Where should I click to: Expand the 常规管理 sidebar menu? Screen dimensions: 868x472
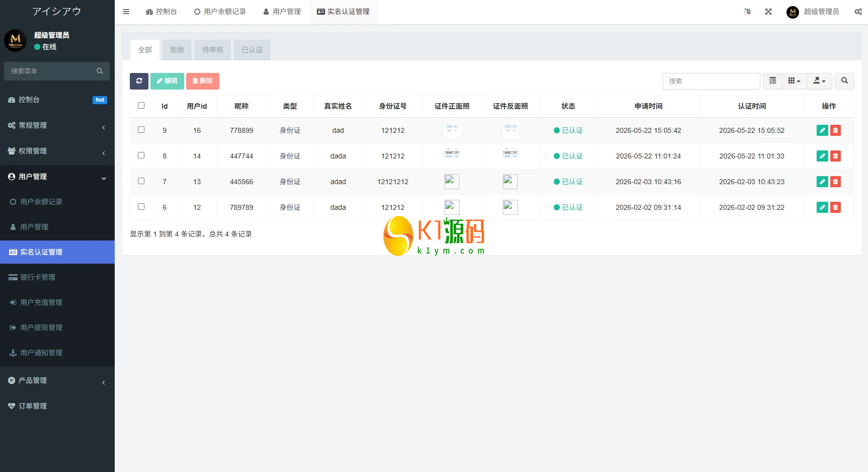click(57, 125)
